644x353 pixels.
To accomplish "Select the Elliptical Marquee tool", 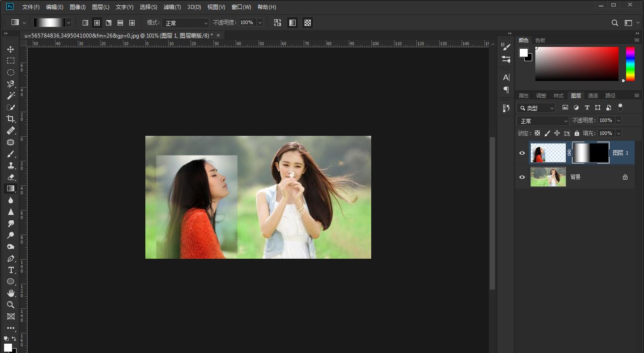I will click(11, 72).
